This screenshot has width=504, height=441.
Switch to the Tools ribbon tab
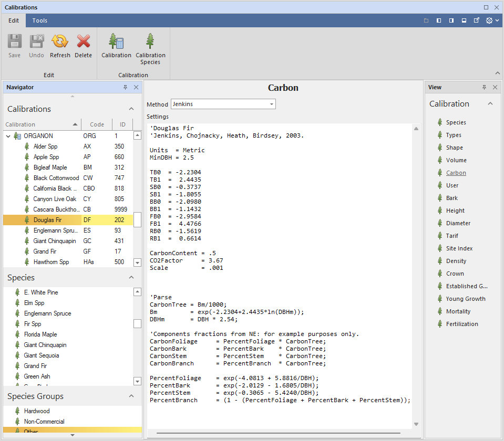40,20
